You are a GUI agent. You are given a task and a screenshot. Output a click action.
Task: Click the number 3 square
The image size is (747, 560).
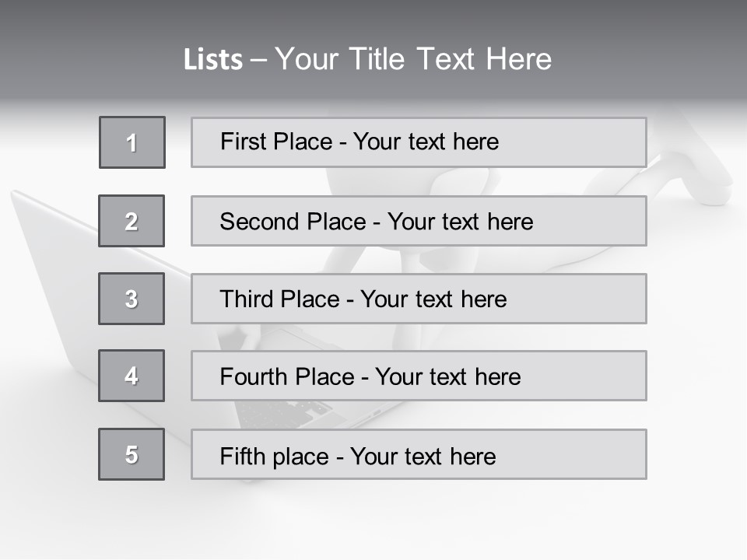[x=132, y=299]
